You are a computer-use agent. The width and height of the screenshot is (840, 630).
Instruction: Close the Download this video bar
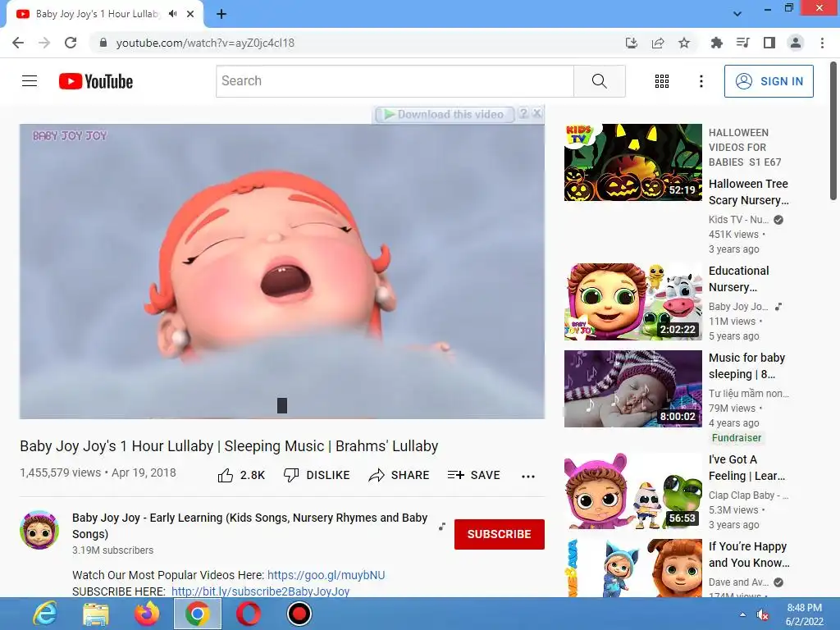[537, 113]
